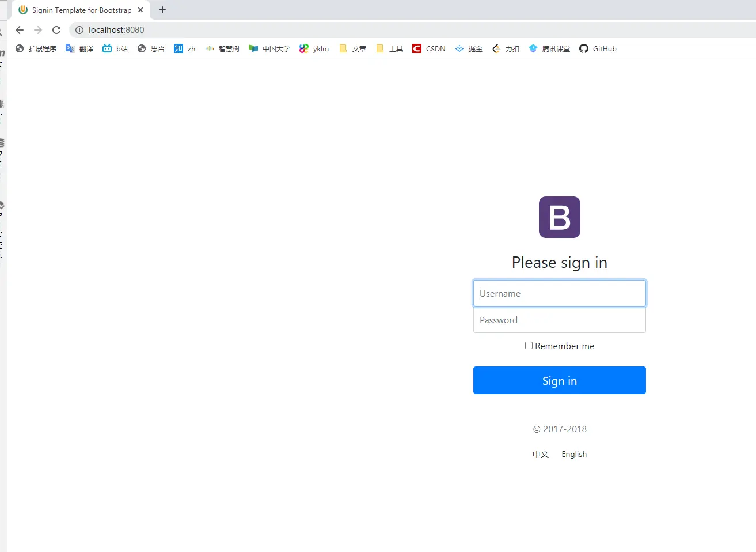Check the Remember me checkbox
The image size is (756, 552).
tap(529, 346)
